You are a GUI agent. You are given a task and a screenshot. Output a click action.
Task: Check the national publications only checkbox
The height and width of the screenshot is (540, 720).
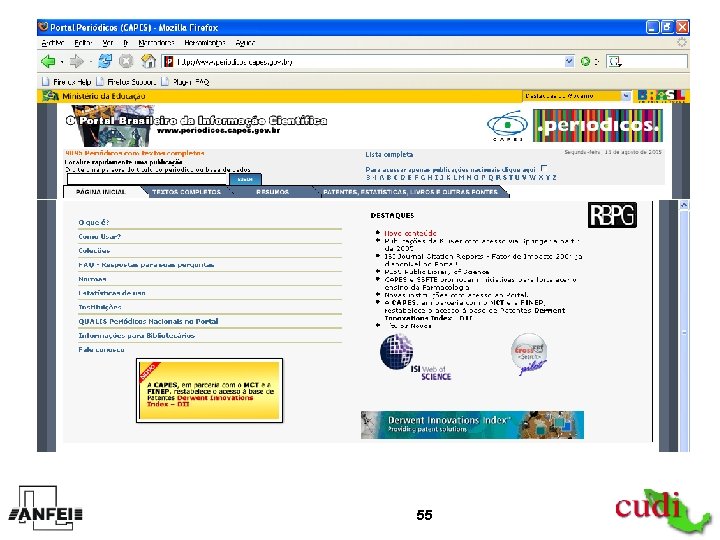click(x=544, y=169)
